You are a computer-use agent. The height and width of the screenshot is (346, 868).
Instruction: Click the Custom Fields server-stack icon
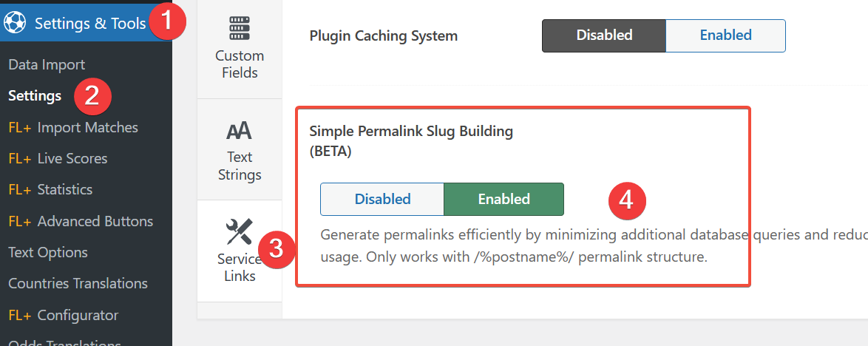[240, 27]
